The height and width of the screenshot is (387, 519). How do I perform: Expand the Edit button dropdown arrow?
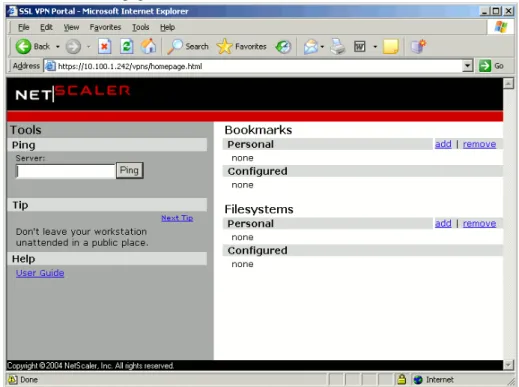(375, 47)
